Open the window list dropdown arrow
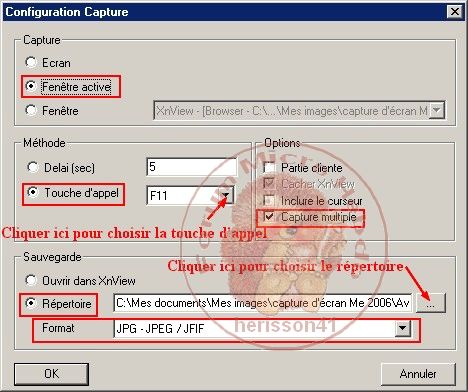This screenshot has height=392, width=468. pyautogui.click(x=436, y=110)
